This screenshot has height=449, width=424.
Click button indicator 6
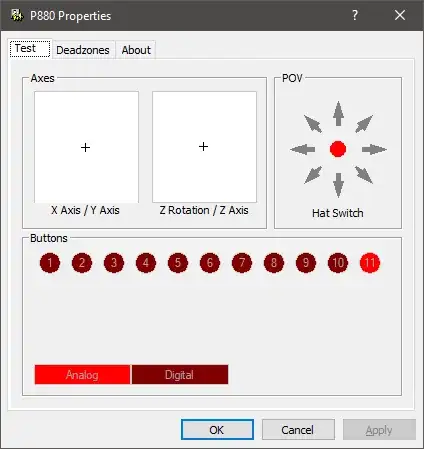[210, 263]
